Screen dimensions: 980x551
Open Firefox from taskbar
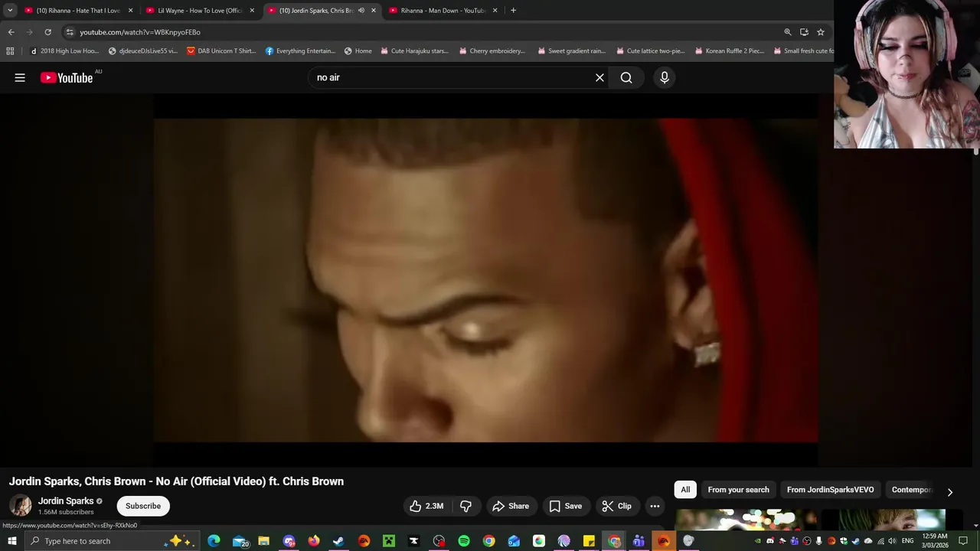pos(314,541)
